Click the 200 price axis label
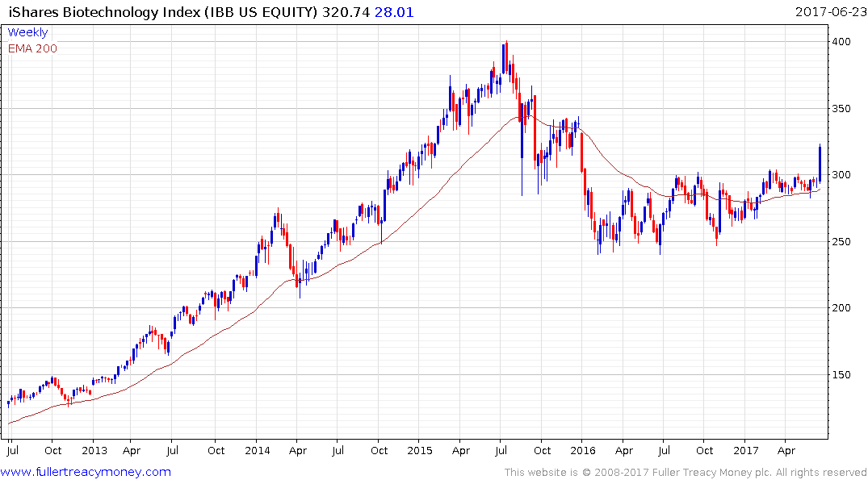Image resolution: width=868 pixels, height=484 pixels. (x=841, y=308)
